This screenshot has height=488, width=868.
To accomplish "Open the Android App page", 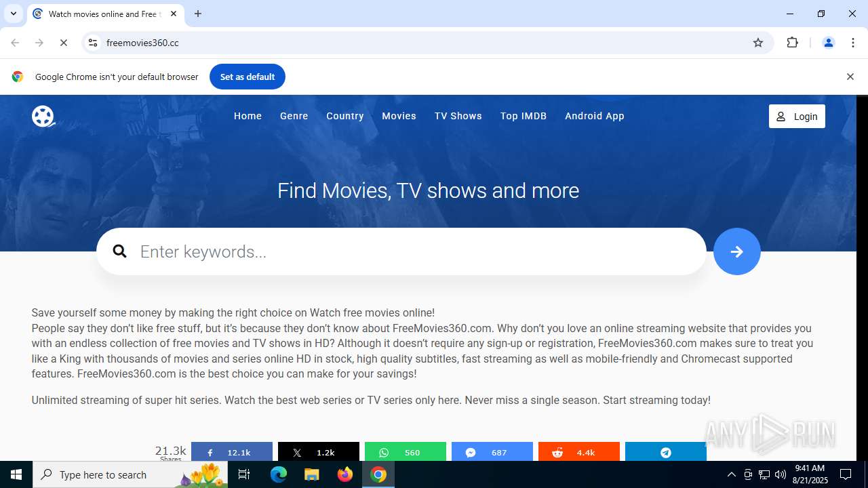I will [x=594, y=116].
